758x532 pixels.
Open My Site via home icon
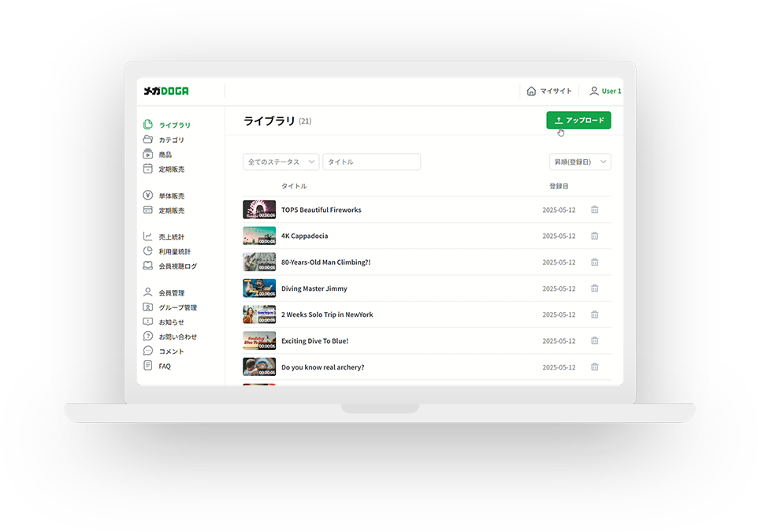tap(531, 91)
